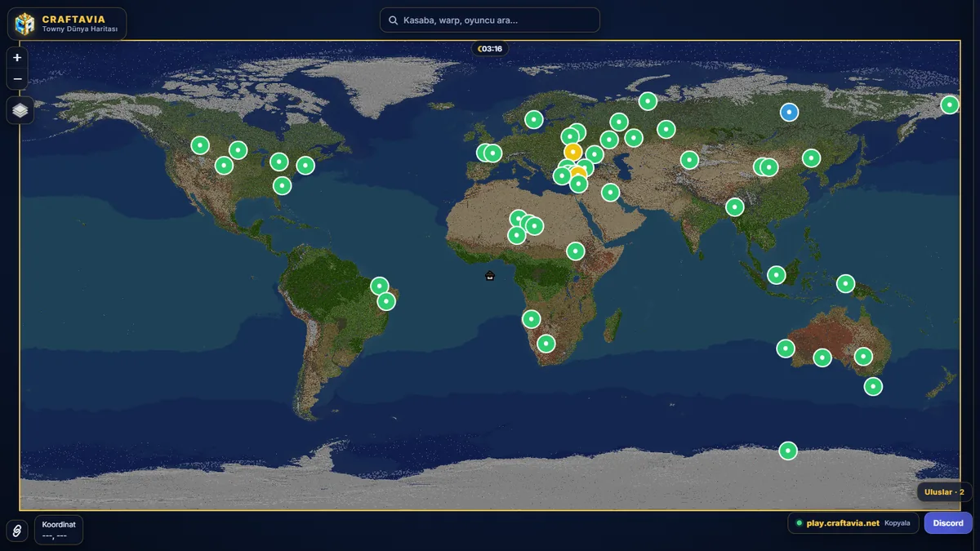The width and height of the screenshot is (980, 551).
Task: Zoom in with the plus button
Action: click(18, 58)
